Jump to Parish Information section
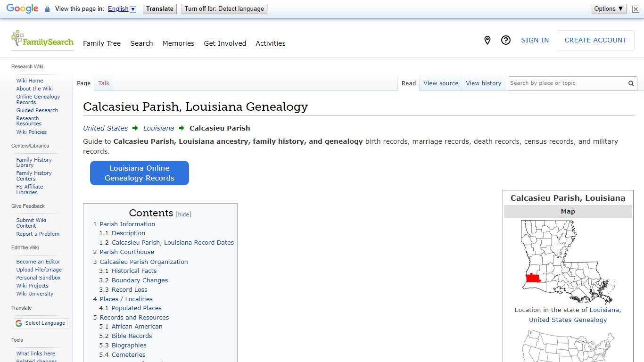The image size is (644, 362). [x=127, y=224]
